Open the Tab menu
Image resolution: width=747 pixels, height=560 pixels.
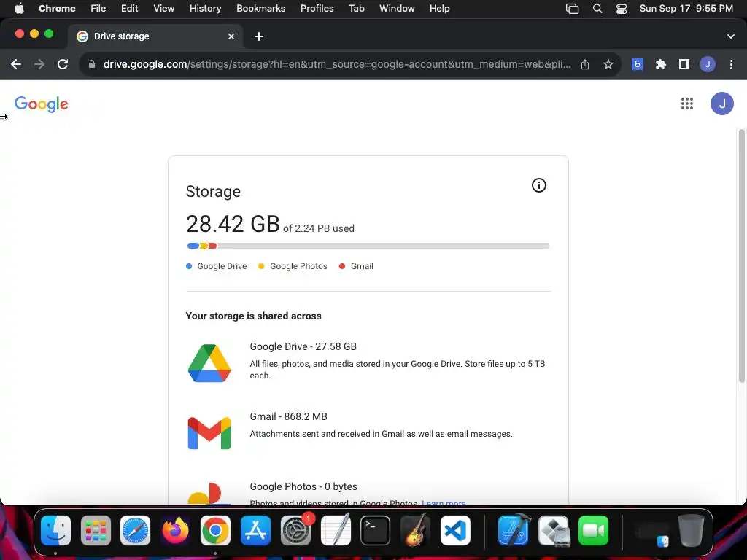[356, 9]
